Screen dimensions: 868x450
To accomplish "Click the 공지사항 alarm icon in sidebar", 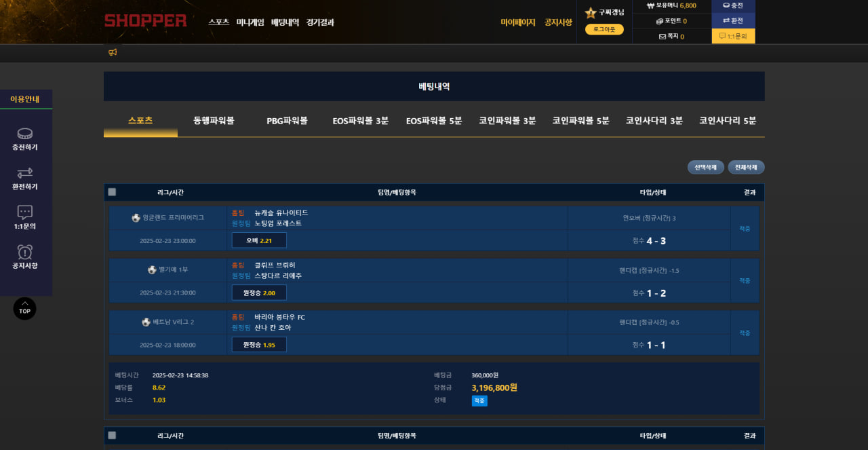I will click(x=25, y=252).
